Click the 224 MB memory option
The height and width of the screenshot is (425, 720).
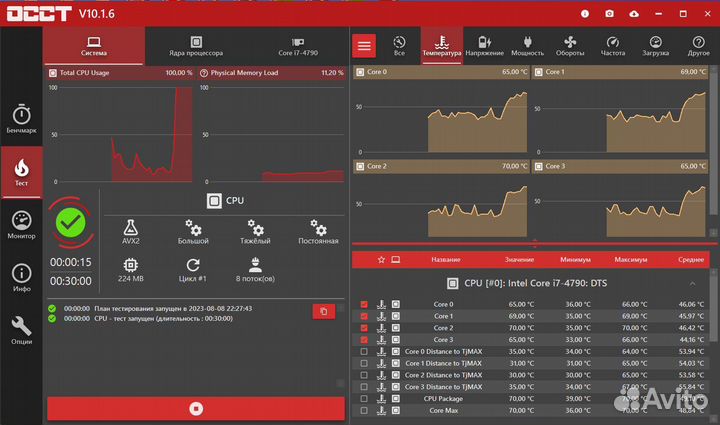[131, 270]
